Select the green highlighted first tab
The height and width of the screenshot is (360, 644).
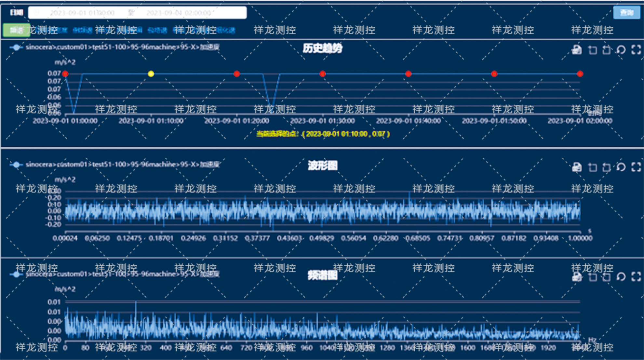click(16, 30)
